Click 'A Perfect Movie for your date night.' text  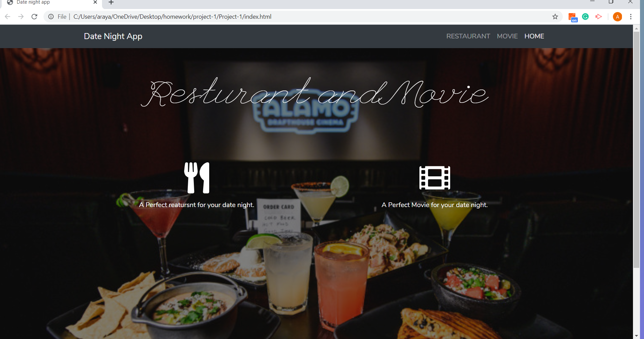(434, 205)
